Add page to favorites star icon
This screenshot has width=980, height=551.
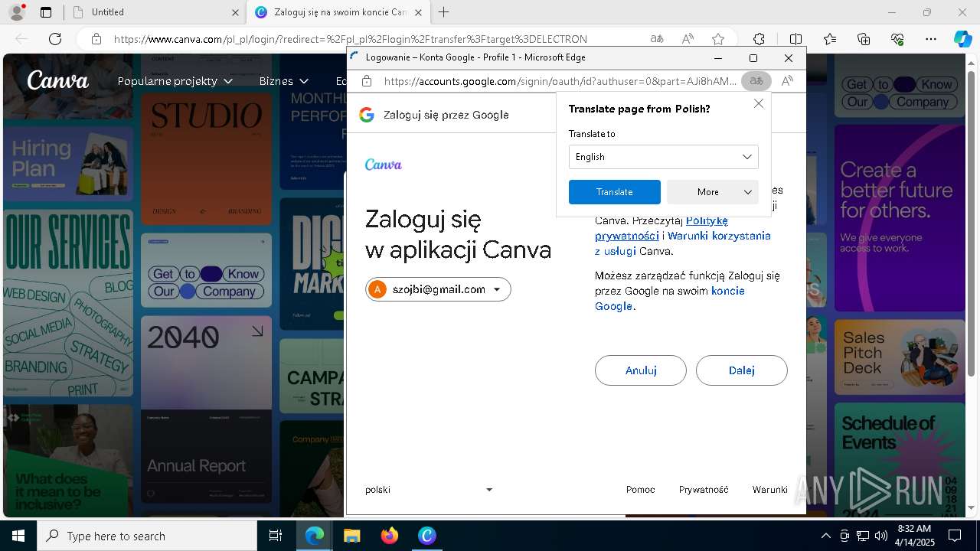(718, 39)
